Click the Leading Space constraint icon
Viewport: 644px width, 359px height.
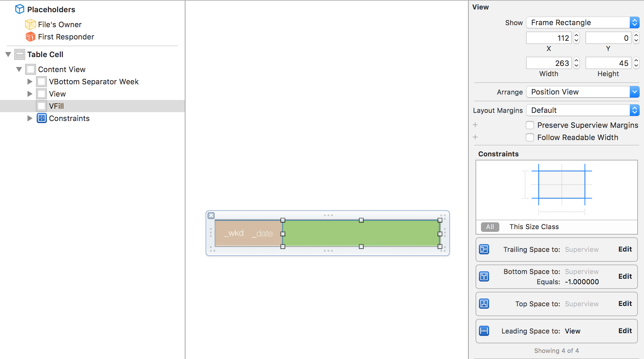484,331
